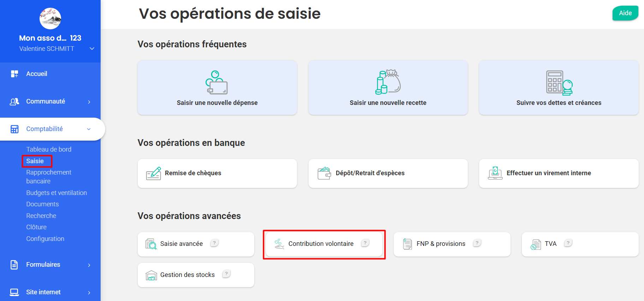Open Budgets et ventilation page
The height and width of the screenshot is (301, 644).
click(x=56, y=193)
